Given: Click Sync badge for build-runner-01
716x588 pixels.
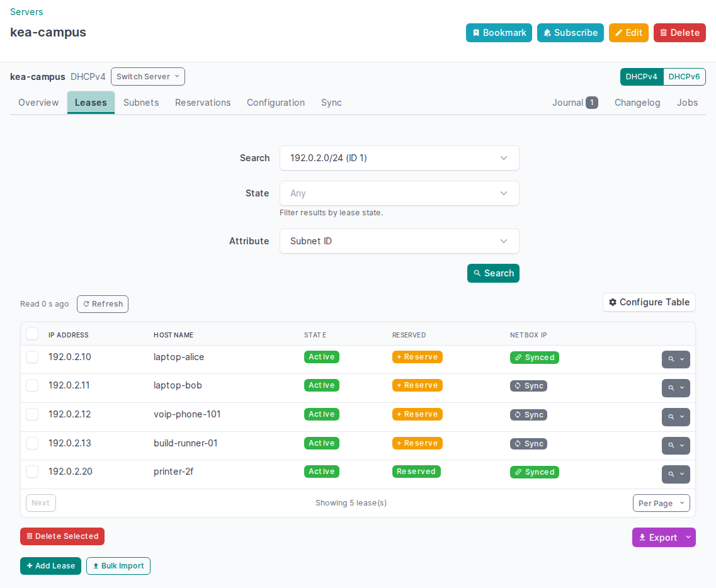Looking at the screenshot, I should click(528, 443).
